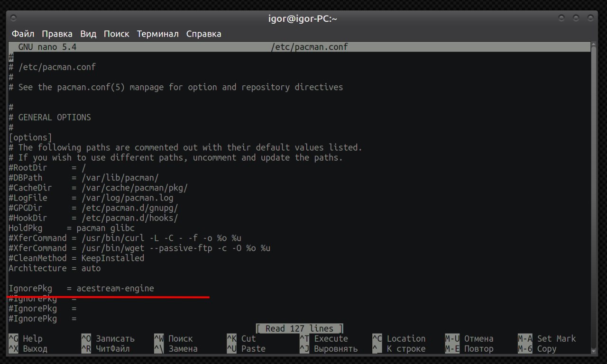Image resolution: width=607 pixels, height=364 pixels.
Task: Open the Справка menu
Action: (204, 34)
